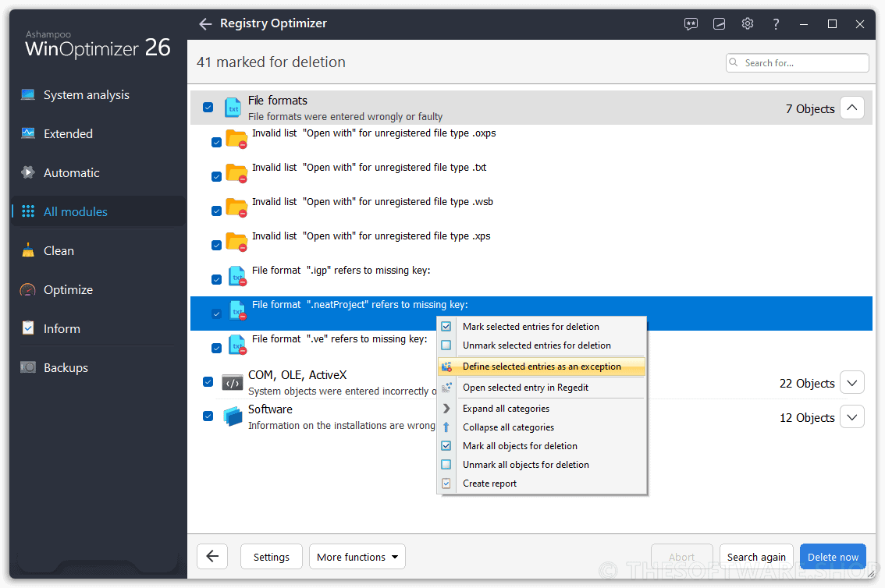The height and width of the screenshot is (588, 885).
Task: Select the .txt Open with entry text
Action: coord(369,168)
